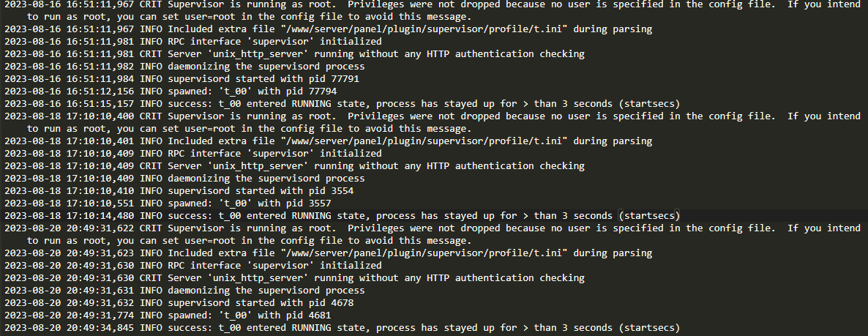Click pid 77794 in the spawned line

323,92
